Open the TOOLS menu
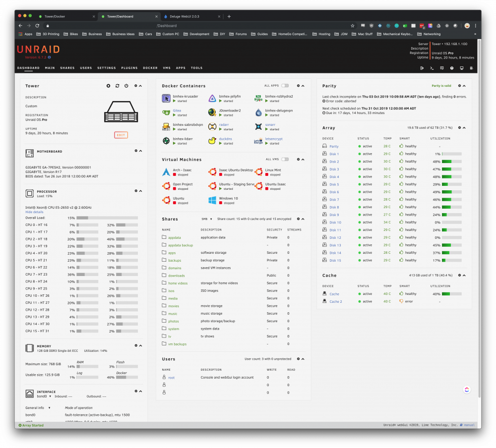This screenshot has width=496, height=448. [196, 68]
